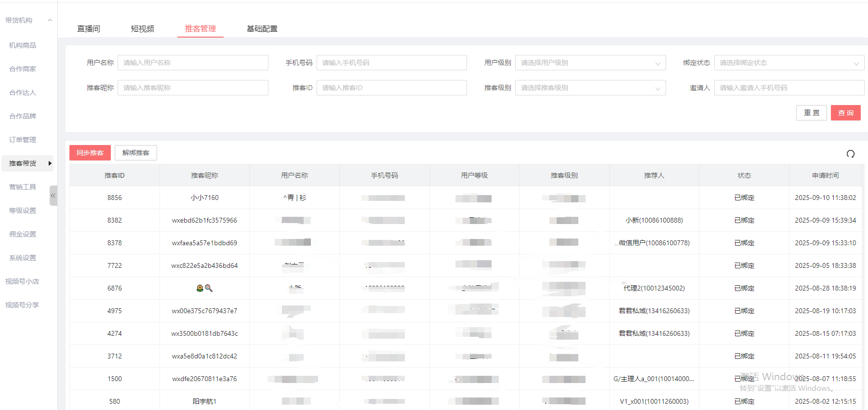This screenshot has width=868, height=410.
Task: Click the 同步推客 button
Action: coord(90,153)
